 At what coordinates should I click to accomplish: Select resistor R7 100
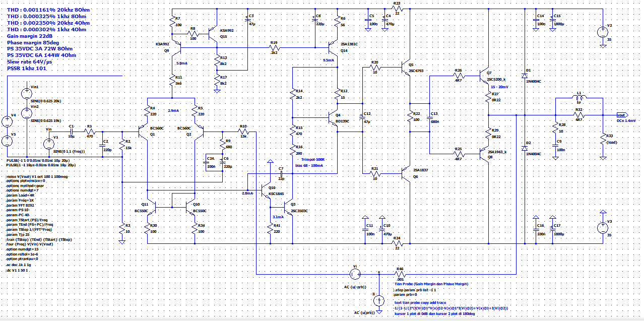pos(171,21)
